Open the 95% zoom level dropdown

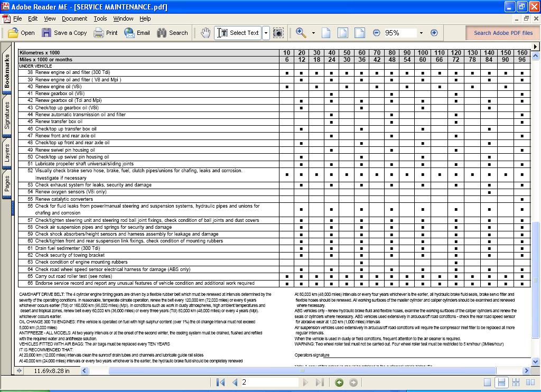pos(421,33)
